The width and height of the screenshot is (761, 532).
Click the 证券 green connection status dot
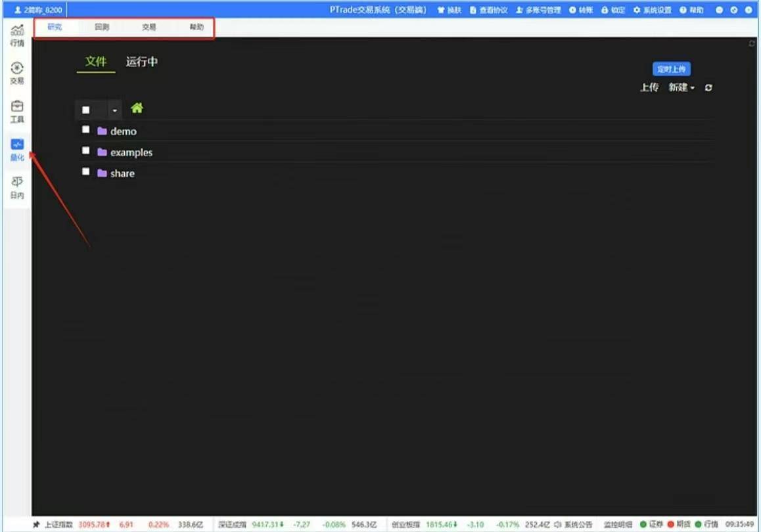click(643, 524)
